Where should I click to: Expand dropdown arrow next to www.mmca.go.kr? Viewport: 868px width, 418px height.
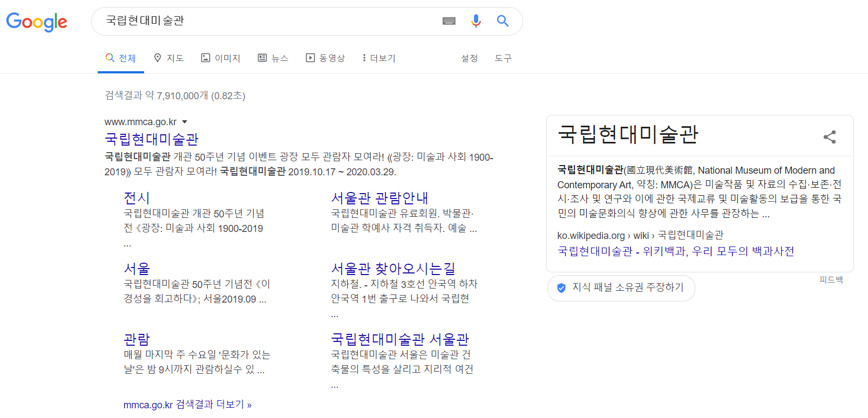(x=185, y=122)
